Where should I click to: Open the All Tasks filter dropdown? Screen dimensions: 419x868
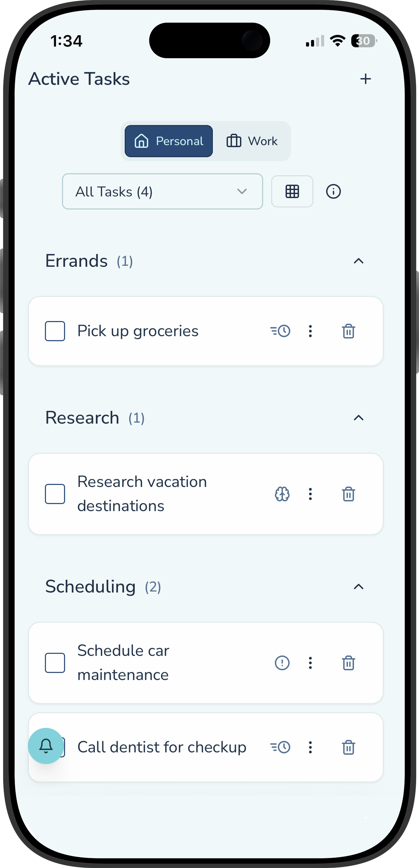click(162, 191)
